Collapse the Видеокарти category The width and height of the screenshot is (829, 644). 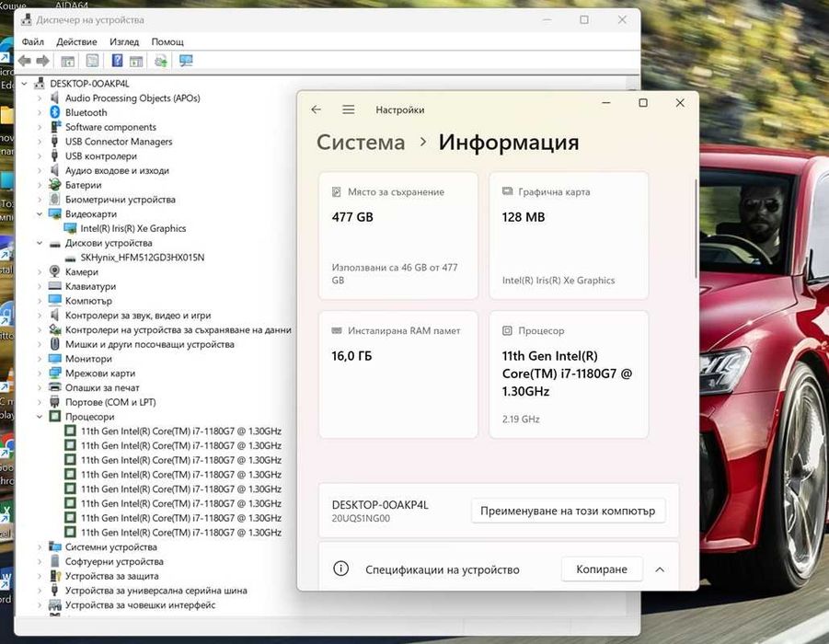pos(40,214)
